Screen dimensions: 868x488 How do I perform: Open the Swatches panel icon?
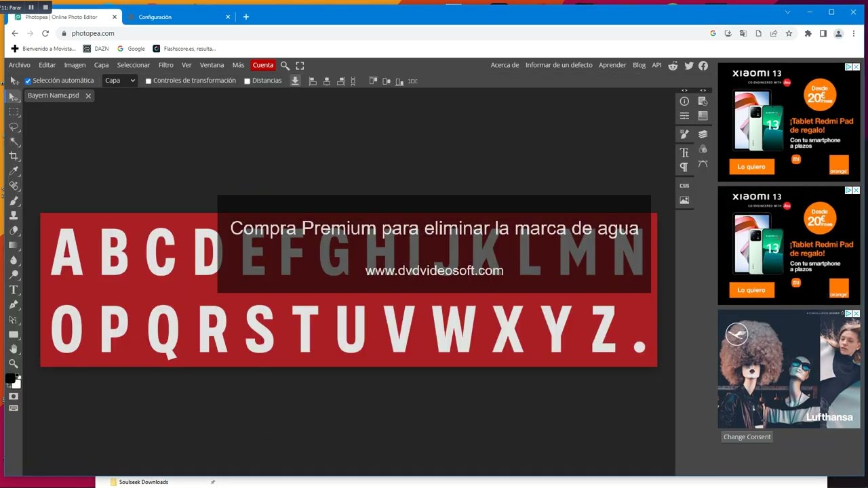703,116
